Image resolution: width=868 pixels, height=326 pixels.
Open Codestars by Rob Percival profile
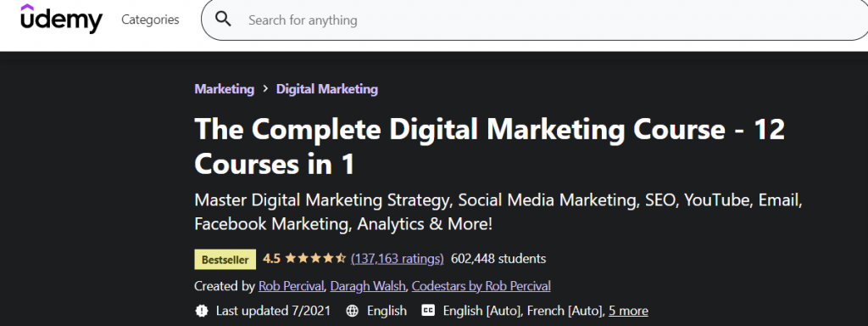click(481, 286)
